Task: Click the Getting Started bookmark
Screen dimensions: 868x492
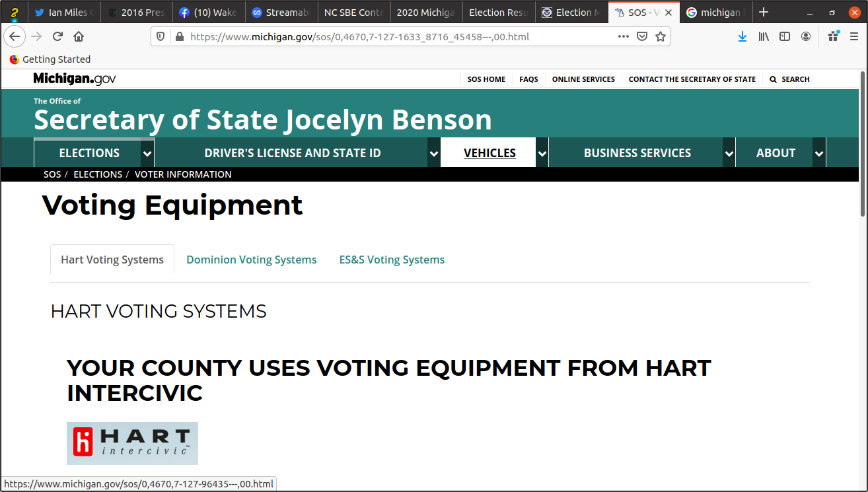Action: 50,59
